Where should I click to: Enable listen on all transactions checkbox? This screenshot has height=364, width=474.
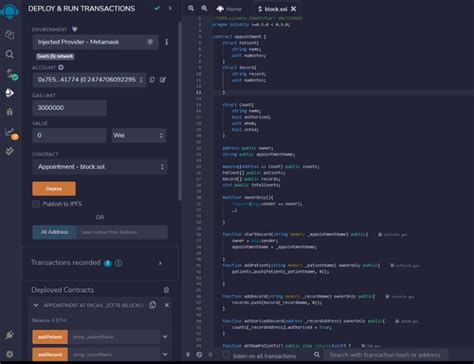click(226, 355)
